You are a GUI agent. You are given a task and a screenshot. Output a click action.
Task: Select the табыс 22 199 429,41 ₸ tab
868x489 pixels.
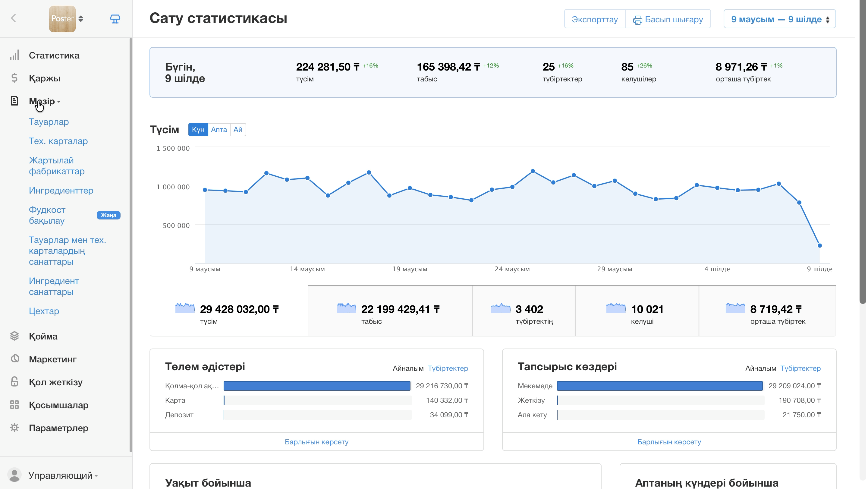tap(390, 311)
